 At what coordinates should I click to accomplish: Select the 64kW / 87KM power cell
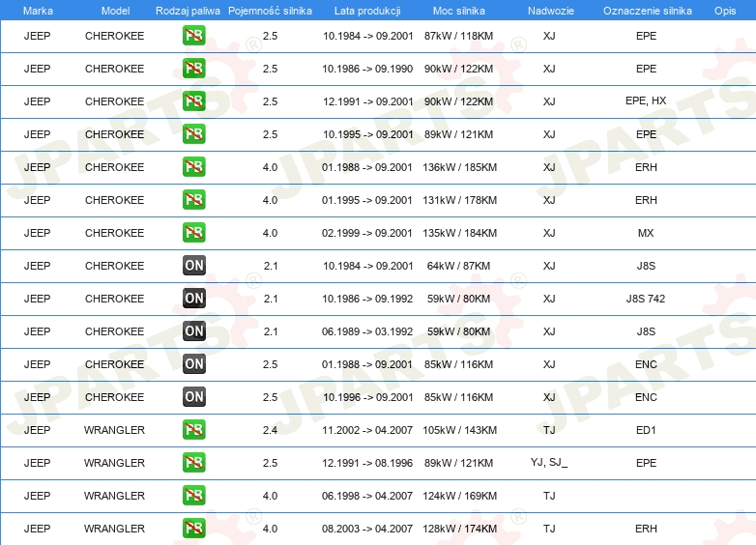[458, 266]
